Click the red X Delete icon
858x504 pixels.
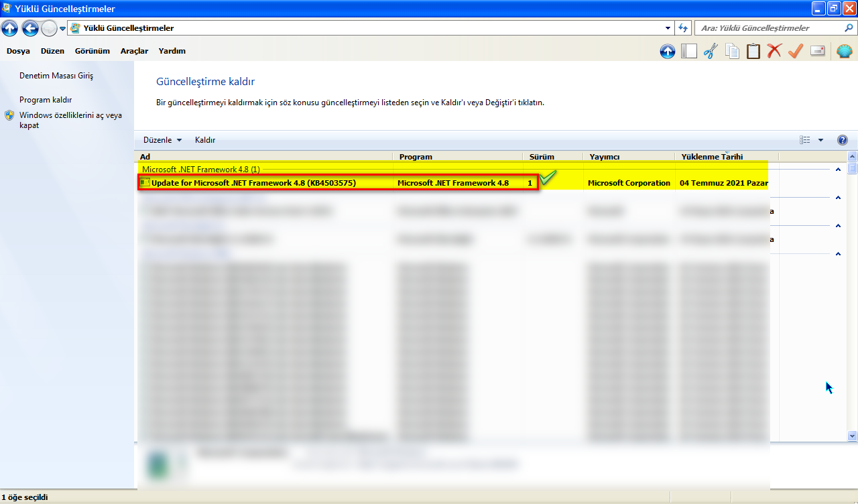774,51
